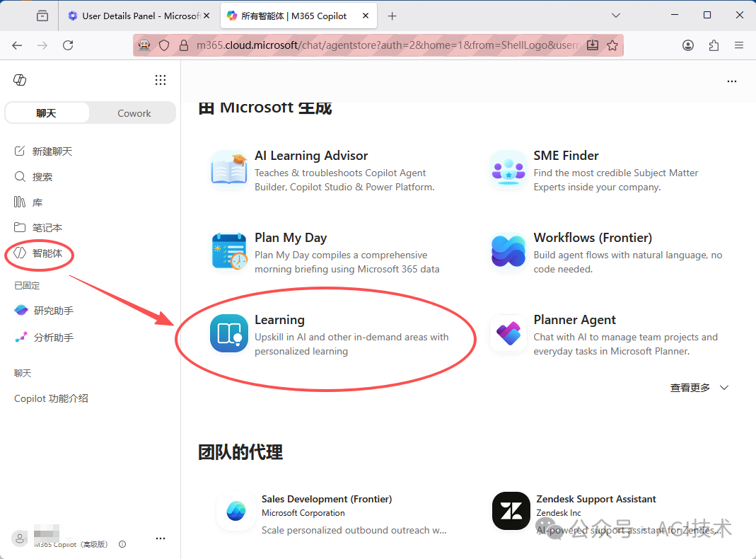Viewport: 756px width, 559px height.
Task: Click the Learning agent icon
Action: (229, 333)
